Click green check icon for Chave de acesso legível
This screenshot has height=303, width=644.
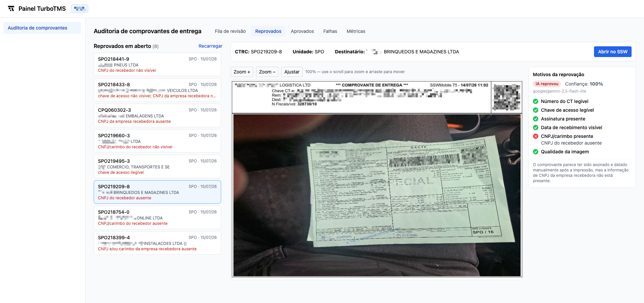point(536,110)
